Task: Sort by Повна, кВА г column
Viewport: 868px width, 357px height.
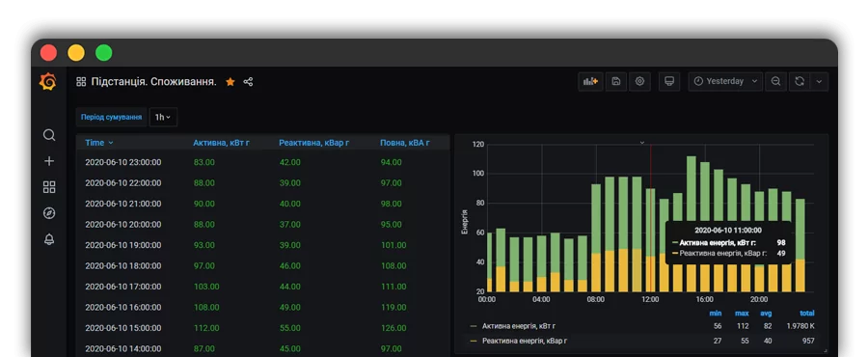Action: (405, 143)
